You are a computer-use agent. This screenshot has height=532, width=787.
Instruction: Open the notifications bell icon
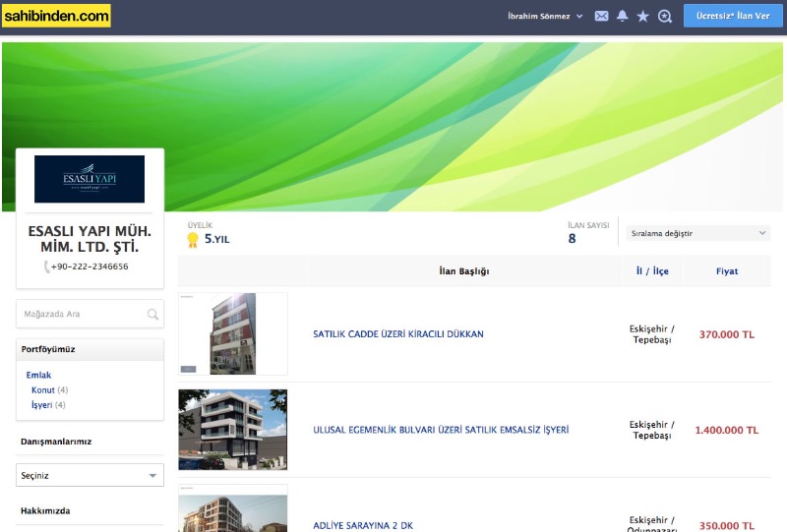(x=623, y=16)
